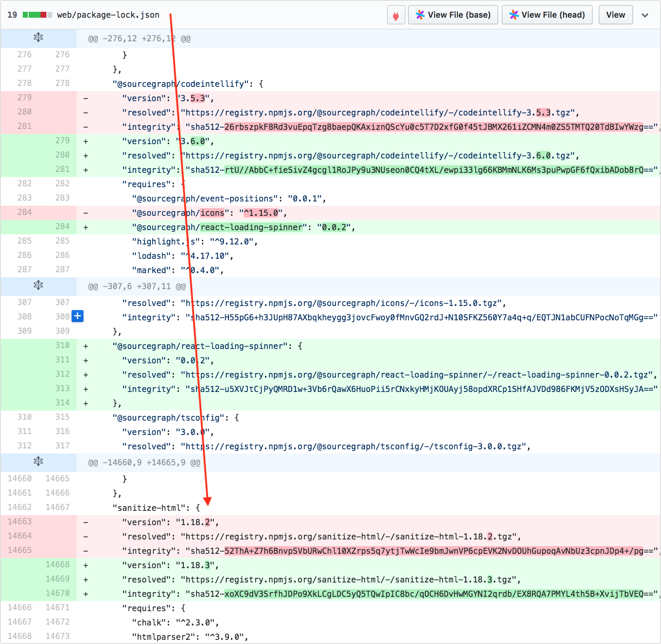Add a comment with the blue plus icon

pyautogui.click(x=78, y=316)
